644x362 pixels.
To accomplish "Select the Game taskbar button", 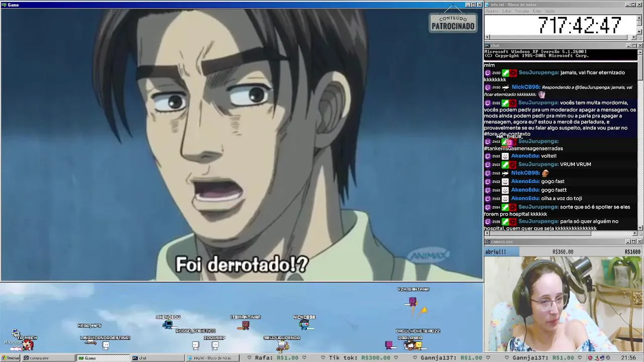I will pos(103,358).
